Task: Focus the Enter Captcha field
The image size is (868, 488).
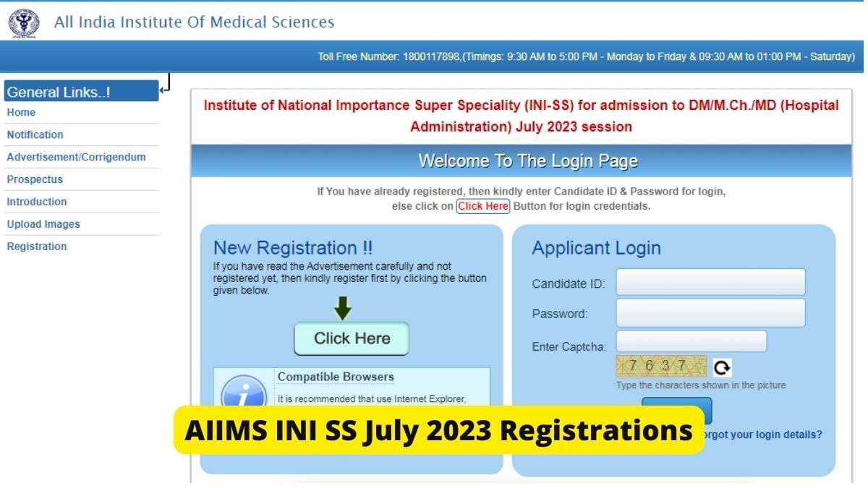Action: pyautogui.click(x=692, y=341)
